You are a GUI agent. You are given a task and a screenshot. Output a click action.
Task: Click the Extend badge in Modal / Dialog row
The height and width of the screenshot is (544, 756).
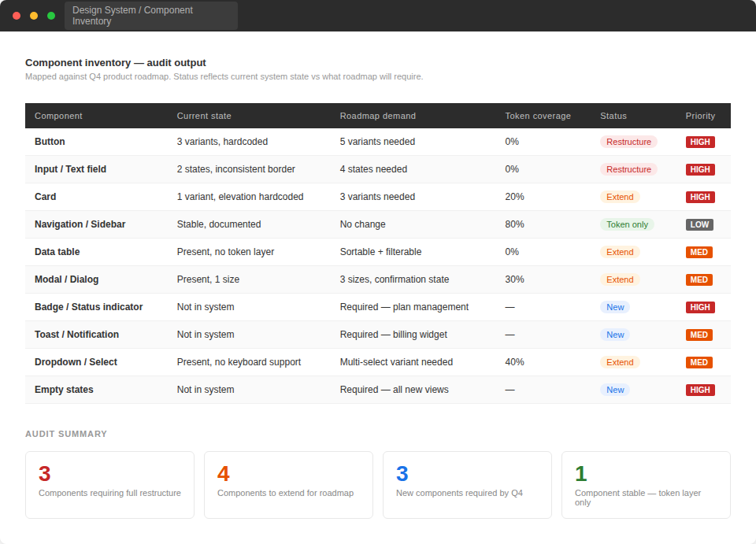pyautogui.click(x=620, y=279)
